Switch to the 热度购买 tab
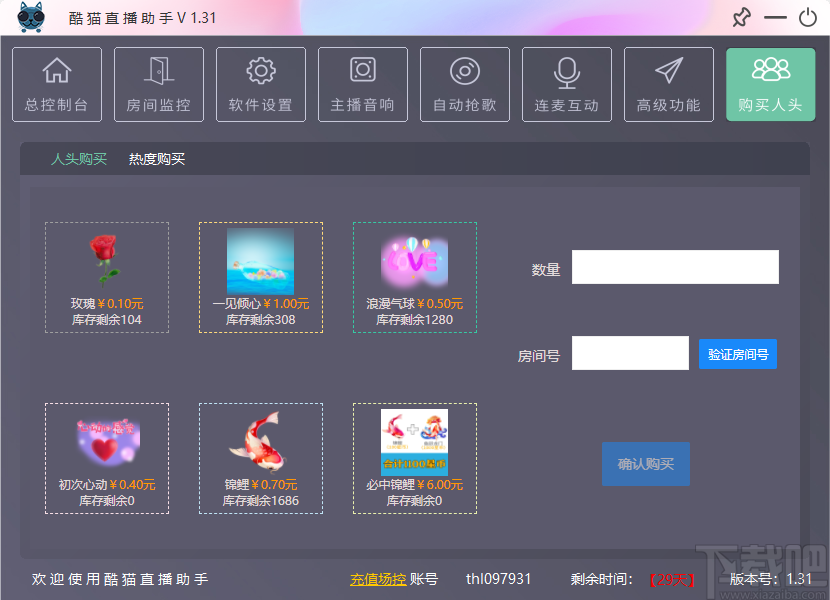Image resolution: width=830 pixels, height=600 pixels. [157, 159]
